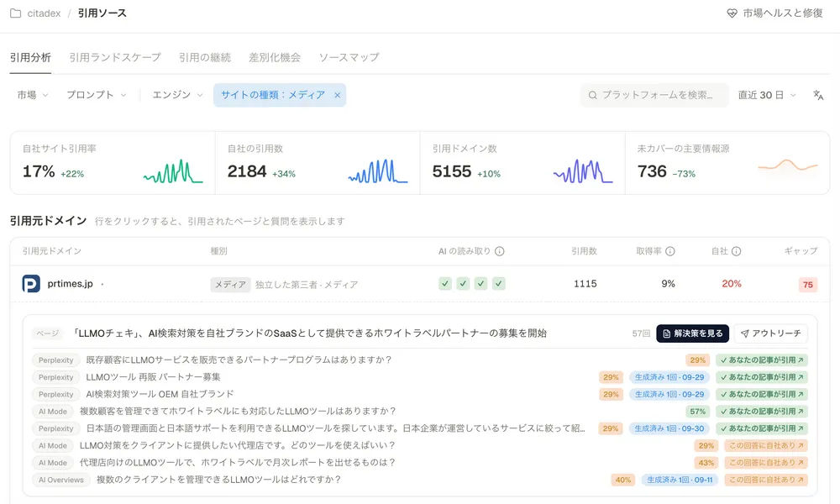This screenshot has width=840, height=504.
Task: Click the search magnifier icon
Action: coord(592,95)
